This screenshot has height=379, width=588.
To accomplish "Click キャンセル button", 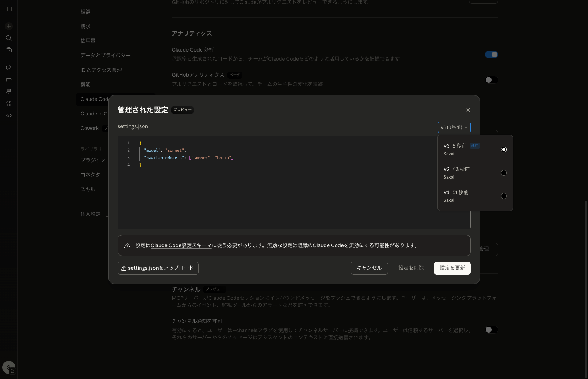I will 369,268.
